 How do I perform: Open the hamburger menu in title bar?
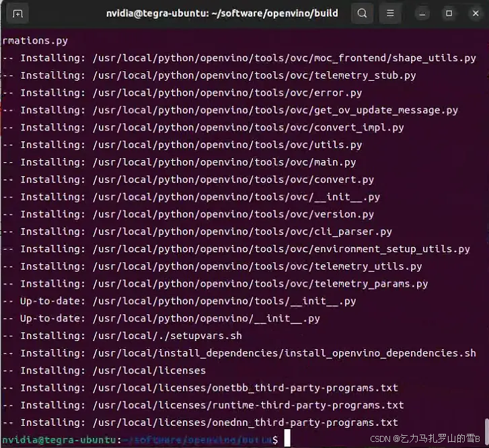[390, 13]
